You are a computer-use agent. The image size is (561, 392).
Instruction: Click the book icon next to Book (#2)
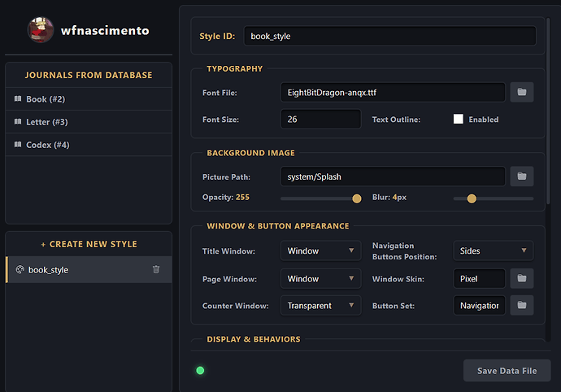(x=18, y=98)
